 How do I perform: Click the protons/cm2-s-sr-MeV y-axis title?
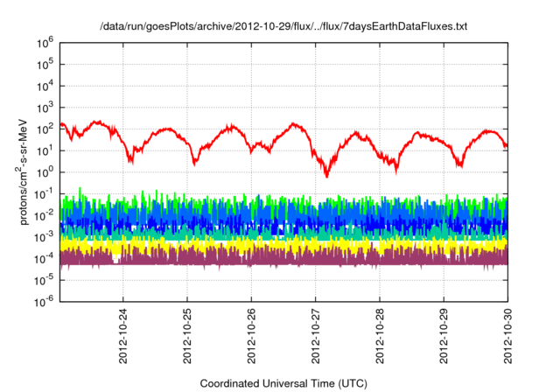[22, 172]
